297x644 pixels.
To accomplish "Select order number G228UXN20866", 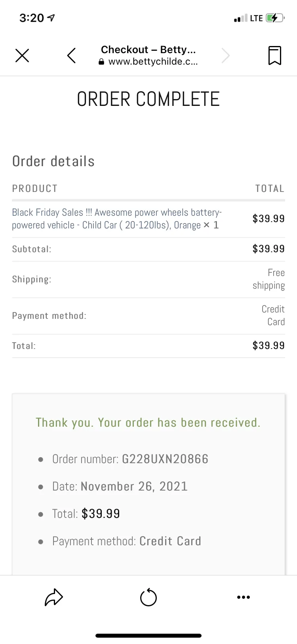I will point(165,459).
